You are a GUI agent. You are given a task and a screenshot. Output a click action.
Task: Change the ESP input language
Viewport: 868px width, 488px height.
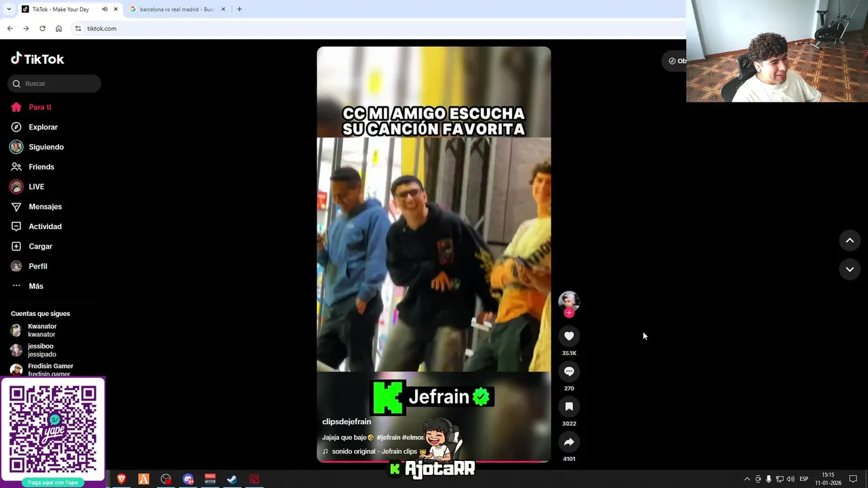coord(804,479)
